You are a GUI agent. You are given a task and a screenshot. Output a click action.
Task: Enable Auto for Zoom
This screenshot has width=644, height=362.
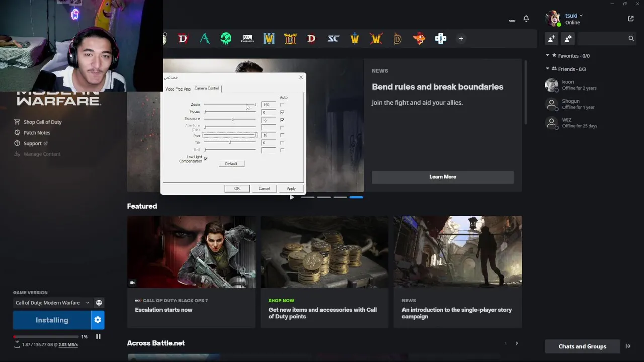tap(282, 105)
